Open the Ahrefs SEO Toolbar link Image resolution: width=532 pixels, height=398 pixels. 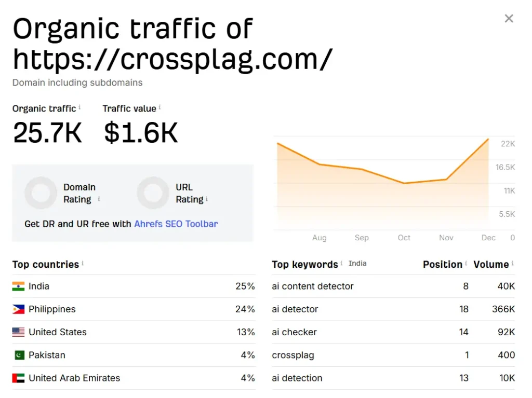point(176,224)
